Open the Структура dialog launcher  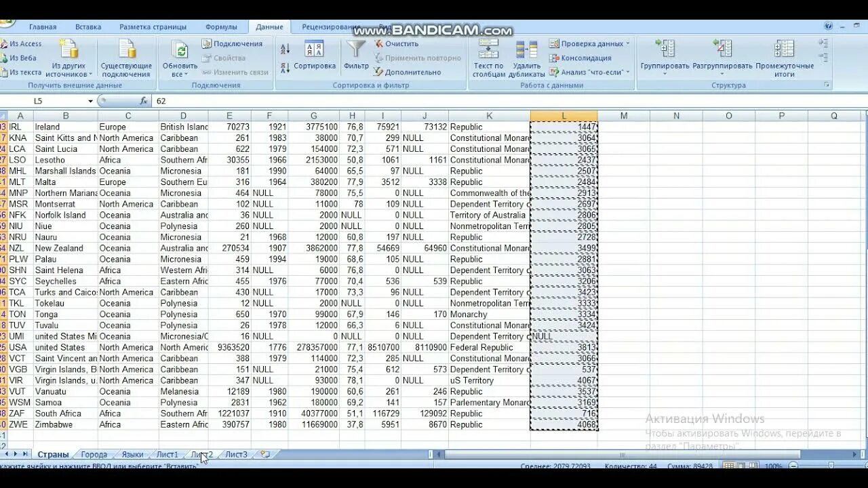(x=827, y=85)
